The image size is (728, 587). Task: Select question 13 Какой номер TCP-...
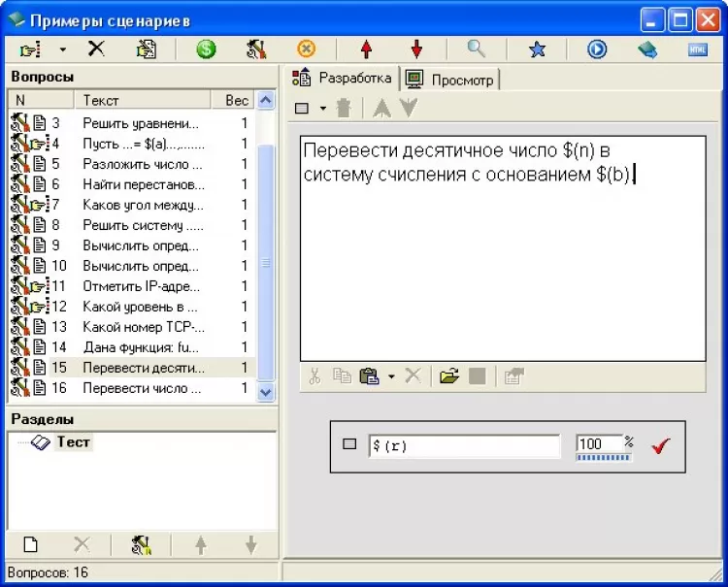[132, 327]
